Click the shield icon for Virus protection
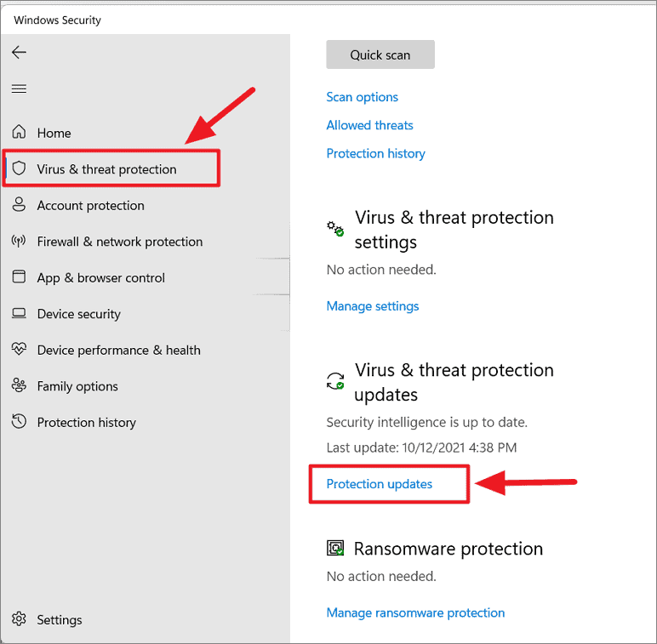 [x=19, y=168]
